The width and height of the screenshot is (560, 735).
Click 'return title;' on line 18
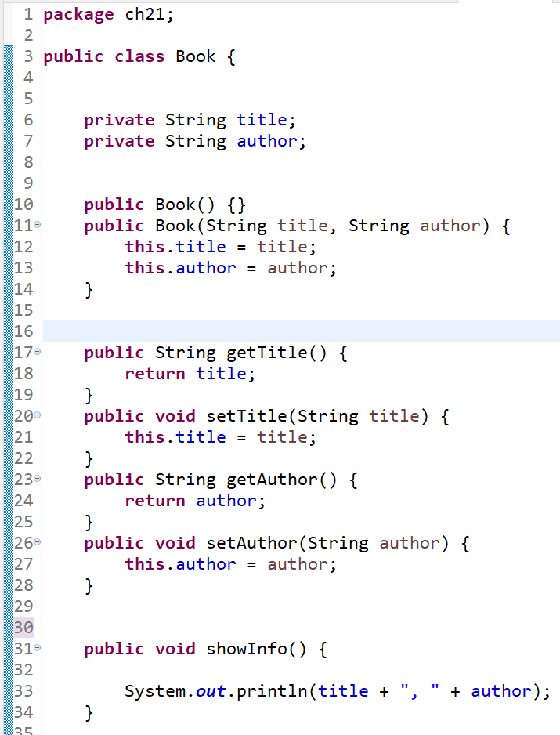(190, 374)
